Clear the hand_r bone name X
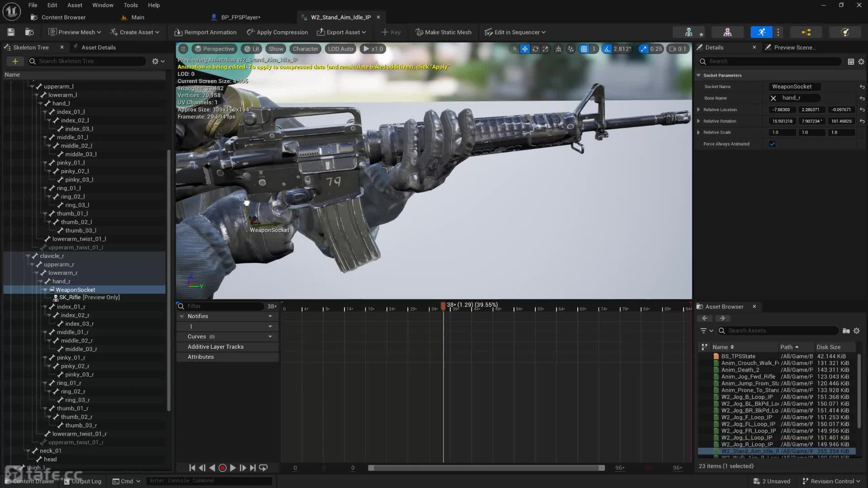Image resolution: width=868 pixels, height=488 pixels. point(773,98)
